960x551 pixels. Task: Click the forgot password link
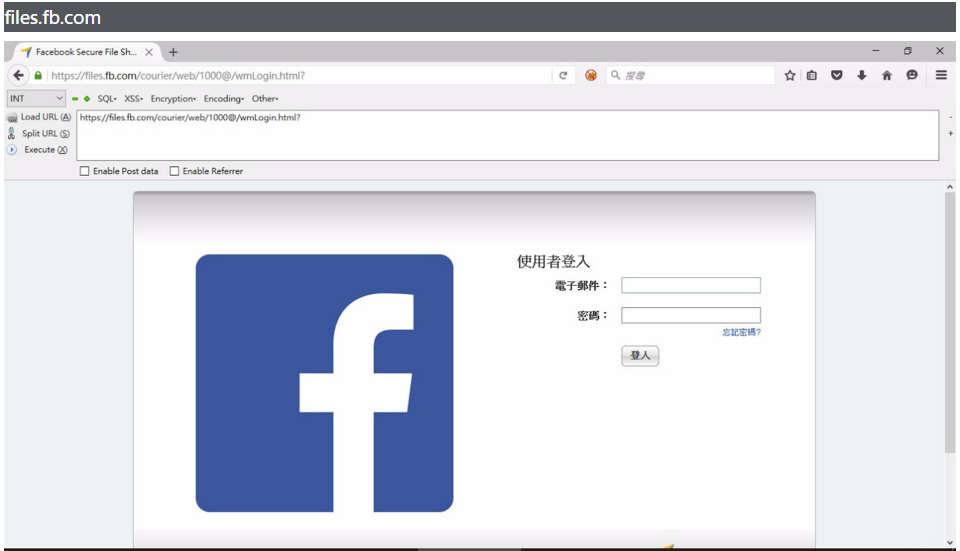(741, 332)
